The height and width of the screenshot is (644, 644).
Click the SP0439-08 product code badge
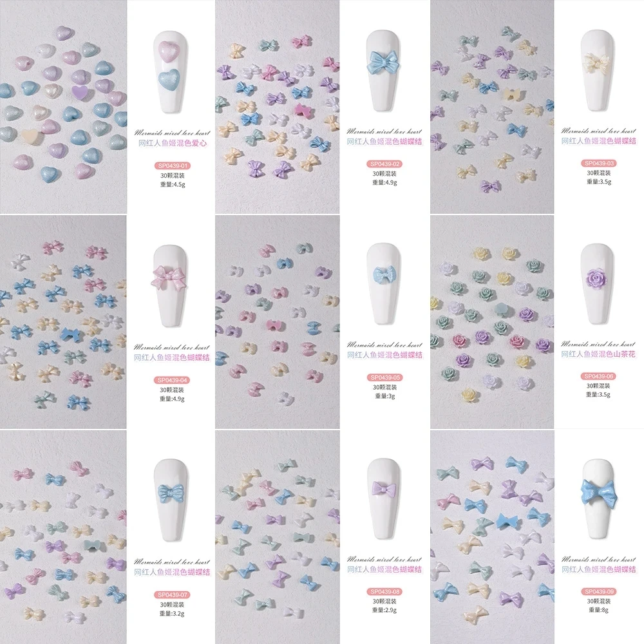384,592
